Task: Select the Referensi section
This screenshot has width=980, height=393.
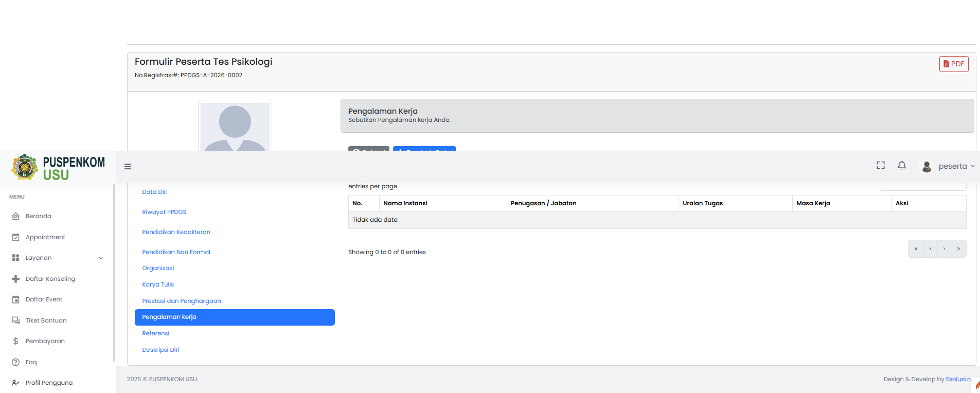Action: [x=156, y=333]
